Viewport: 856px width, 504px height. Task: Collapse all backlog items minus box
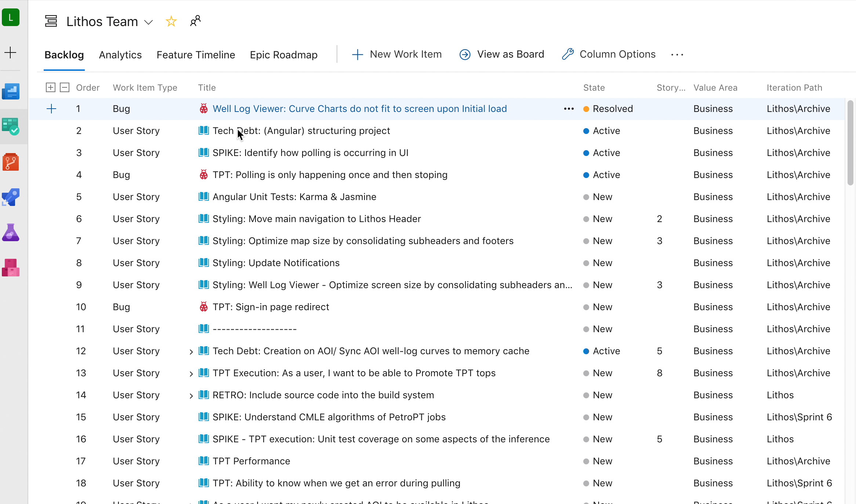(65, 87)
